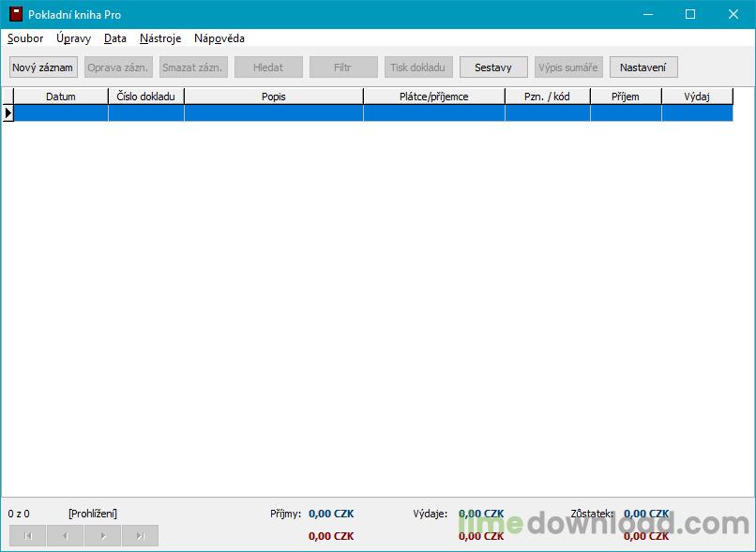Screen dimensions: 756x552
Task: Click the Popis column header
Action: tap(274, 96)
